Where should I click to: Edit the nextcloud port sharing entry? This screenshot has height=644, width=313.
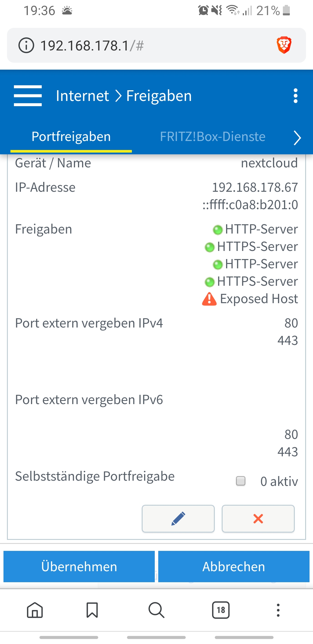coord(178,519)
